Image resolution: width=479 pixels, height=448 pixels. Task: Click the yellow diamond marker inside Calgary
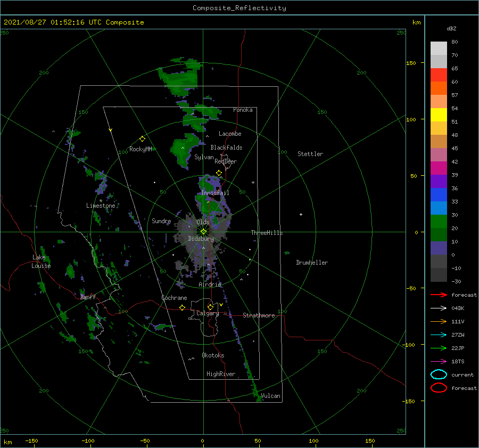coord(210,307)
